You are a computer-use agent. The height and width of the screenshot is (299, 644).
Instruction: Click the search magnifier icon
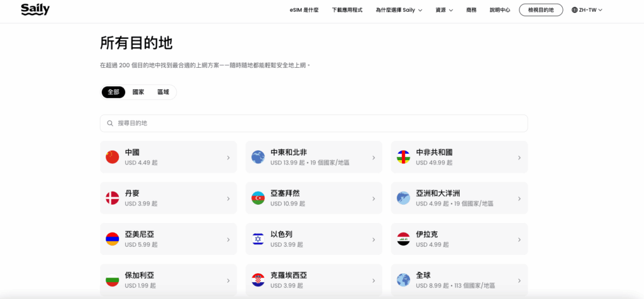(110, 123)
